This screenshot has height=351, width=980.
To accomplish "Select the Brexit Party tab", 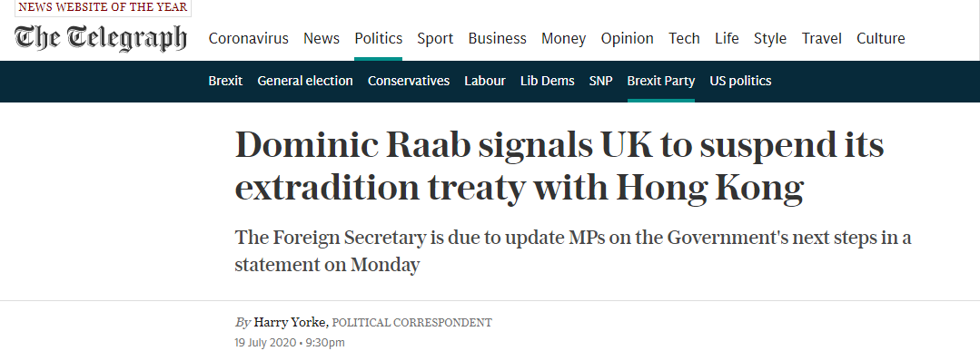I will 660,81.
